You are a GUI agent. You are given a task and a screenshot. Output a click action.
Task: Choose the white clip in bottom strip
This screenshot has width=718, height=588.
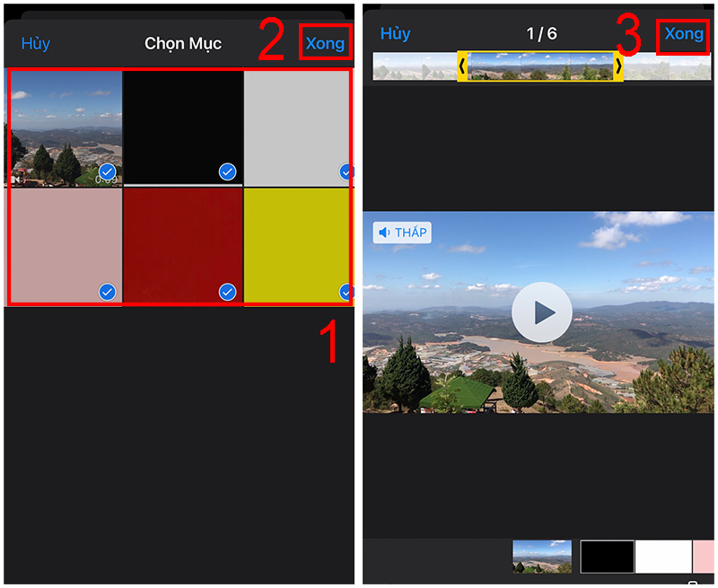tap(663, 557)
